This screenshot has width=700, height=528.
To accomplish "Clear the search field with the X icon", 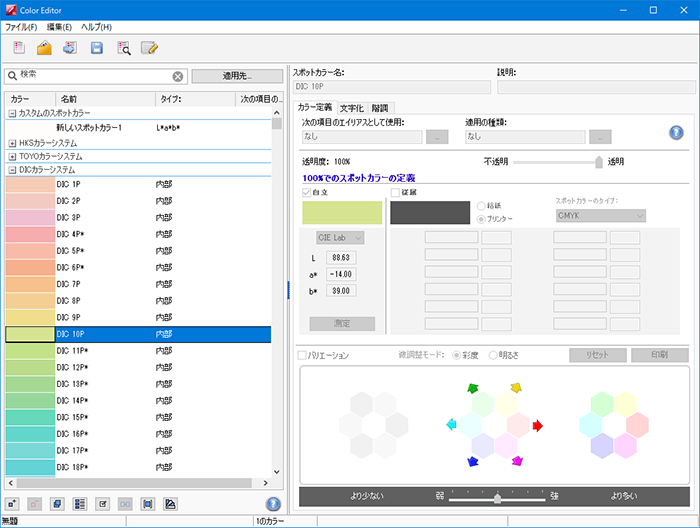I will pyautogui.click(x=178, y=77).
